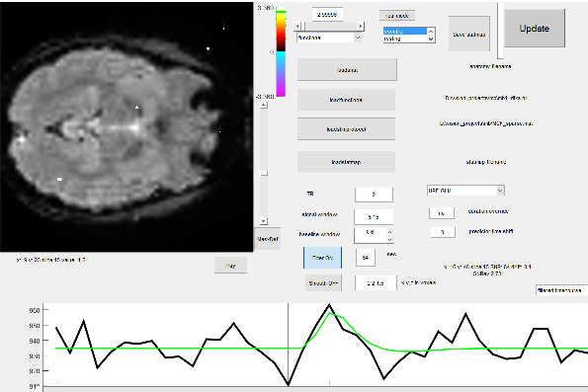Click the up arrow of the vertical slice slider
588x392 pixels.
coord(264,106)
